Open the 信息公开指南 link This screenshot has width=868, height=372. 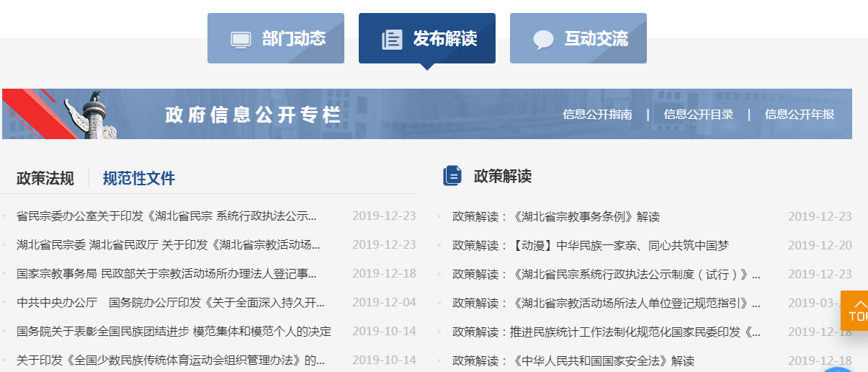(x=597, y=114)
